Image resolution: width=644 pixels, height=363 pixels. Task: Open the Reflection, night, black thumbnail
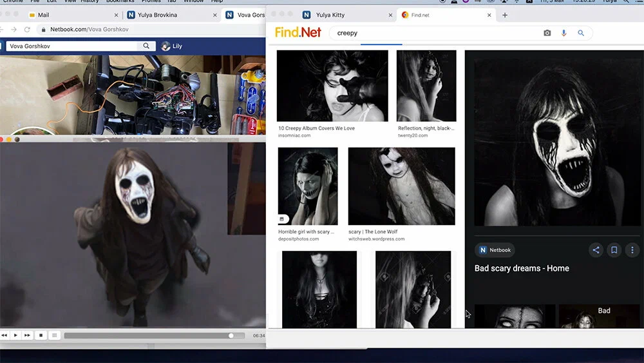coord(426,86)
